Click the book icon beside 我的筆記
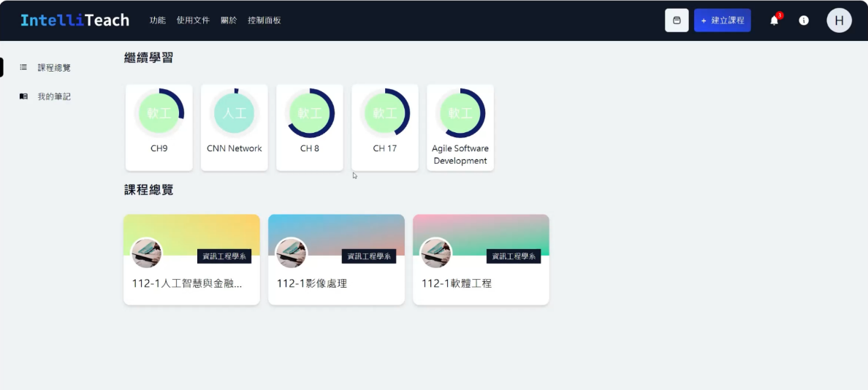Viewport: 868px width, 390px height. point(23,96)
